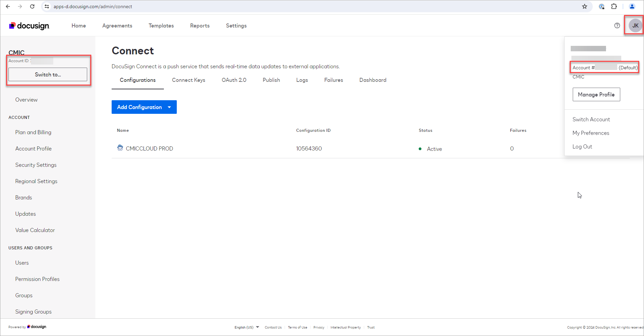Open the Agreements menu
Viewport: 644px width, 336px height.
117,26
